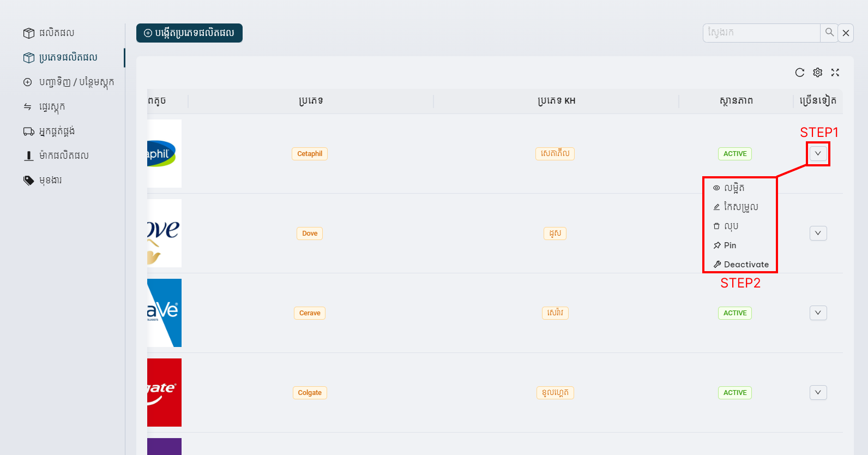Select កែសម្រួល edit menu option
The width and height of the screenshot is (868, 455).
[x=740, y=207]
